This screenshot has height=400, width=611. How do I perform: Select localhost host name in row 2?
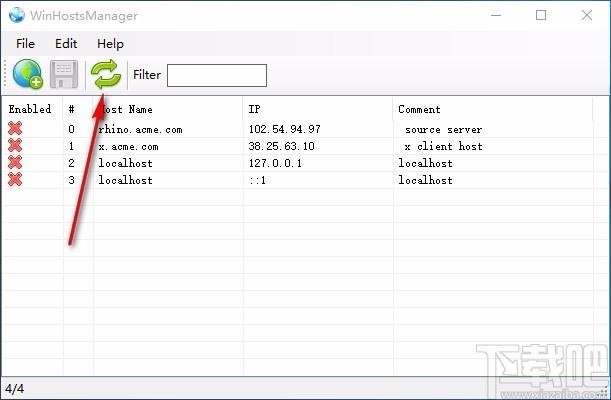[125, 163]
